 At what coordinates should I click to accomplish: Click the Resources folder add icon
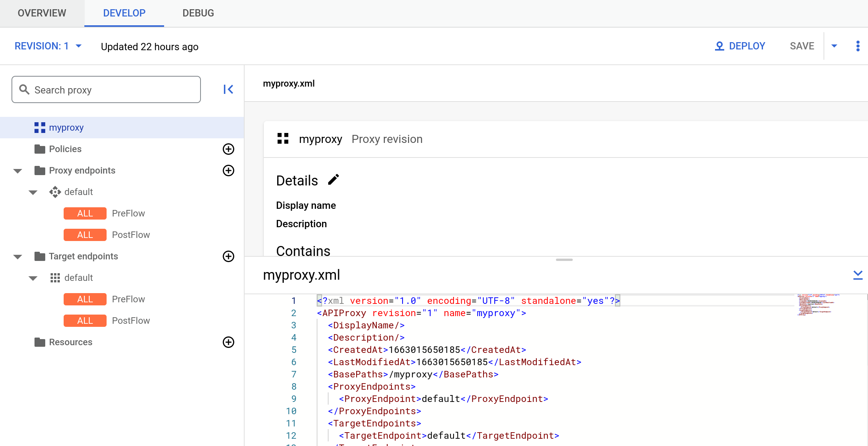[x=227, y=342]
